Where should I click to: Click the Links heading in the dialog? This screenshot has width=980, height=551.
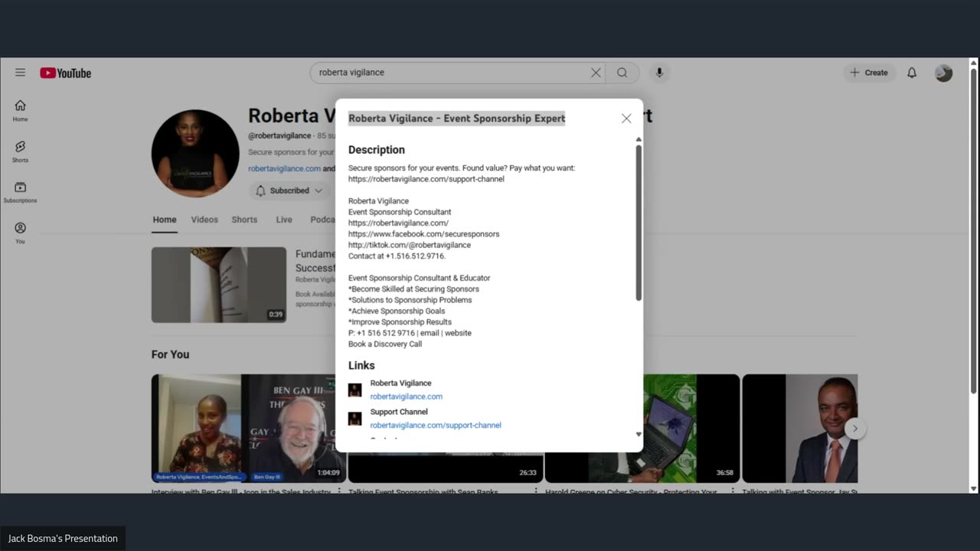(x=361, y=366)
